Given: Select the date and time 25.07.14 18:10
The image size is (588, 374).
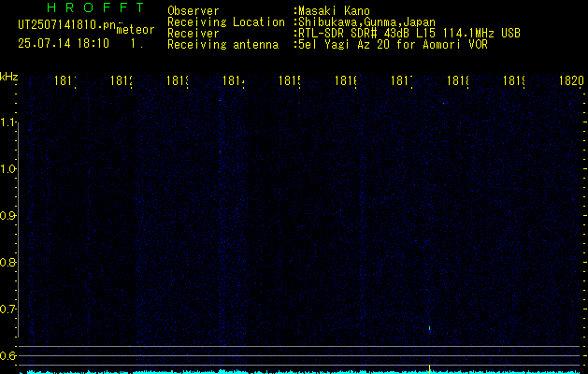Looking at the screenshot, I should click(x=64, y=44).
